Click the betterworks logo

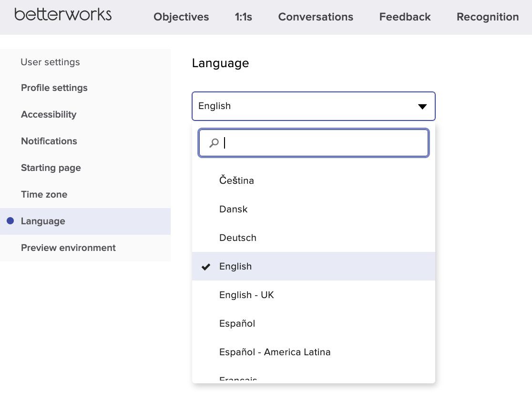(x=62, y=15)
